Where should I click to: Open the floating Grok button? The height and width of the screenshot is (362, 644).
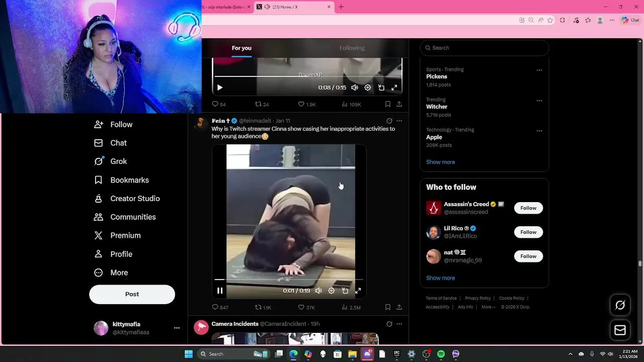tap(620, 305)
